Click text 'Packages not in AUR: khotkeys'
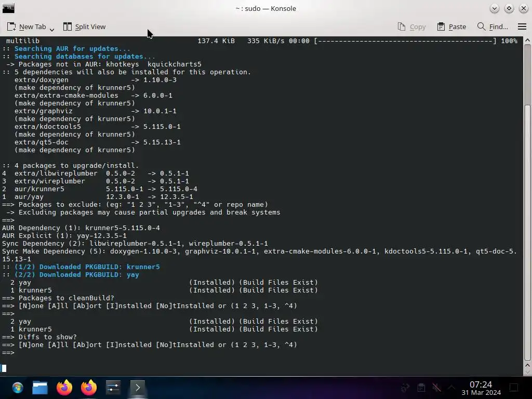 (x=79, y=64)
